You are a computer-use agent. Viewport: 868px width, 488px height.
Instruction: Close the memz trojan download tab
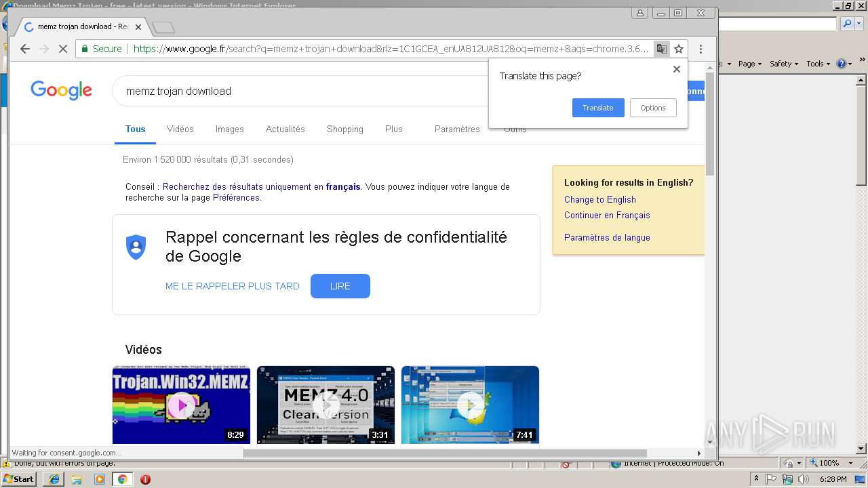coord(138,27)
